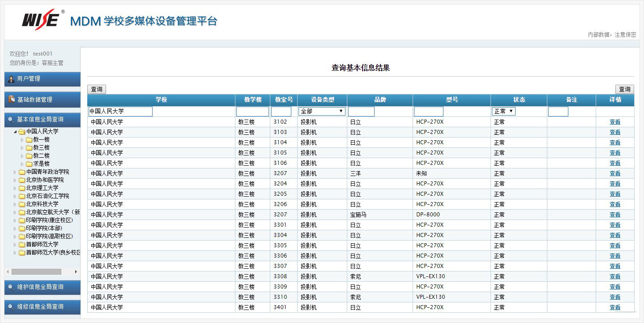This screenshot has width=644, height=323.
Task: Select 首都师范大学(良乡校区) tree item
Action: pyautogui.click(x=53, y=253)
